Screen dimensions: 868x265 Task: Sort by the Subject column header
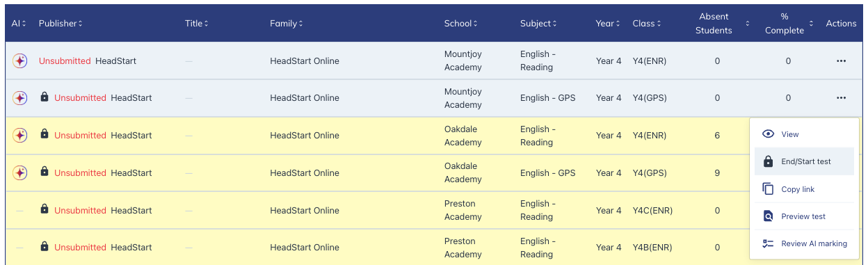pos(538,24)
